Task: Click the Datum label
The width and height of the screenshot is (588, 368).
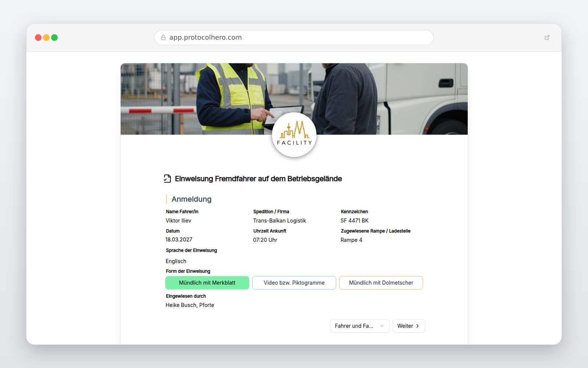Action: pyautogui.click(x=173, y=231)
